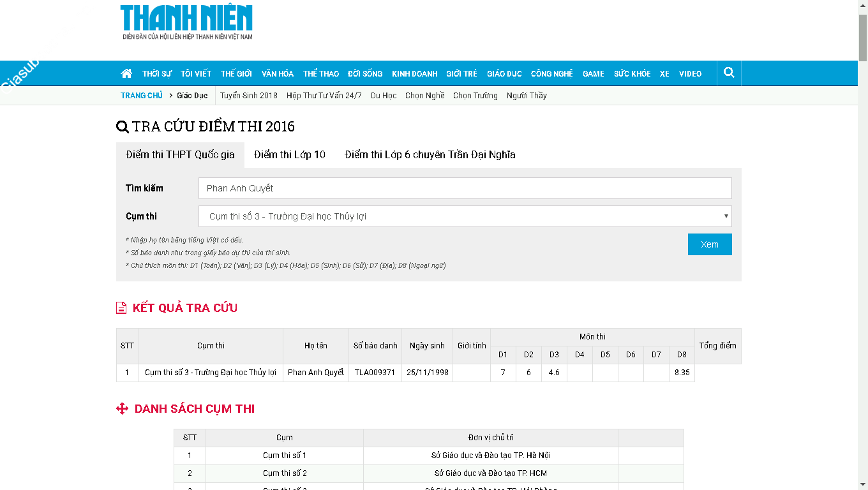
Task: Navigate to Video section
Action: coord(690,74)
